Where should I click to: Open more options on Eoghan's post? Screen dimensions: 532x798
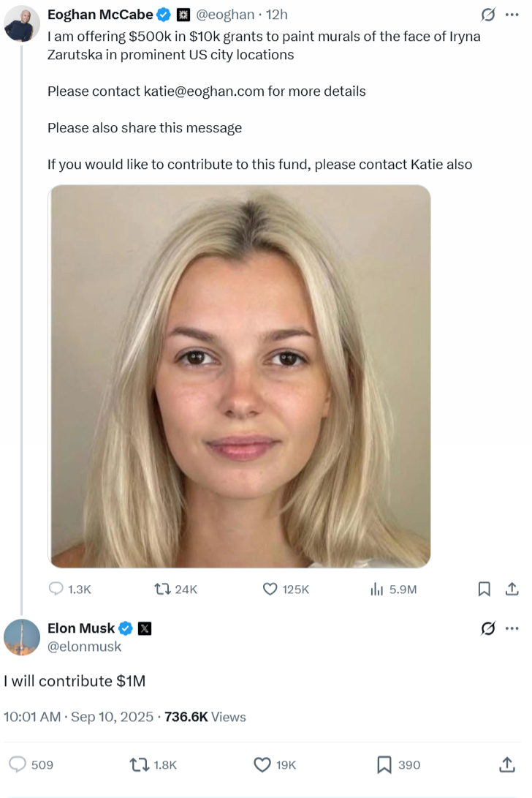[x=512, y=15]
